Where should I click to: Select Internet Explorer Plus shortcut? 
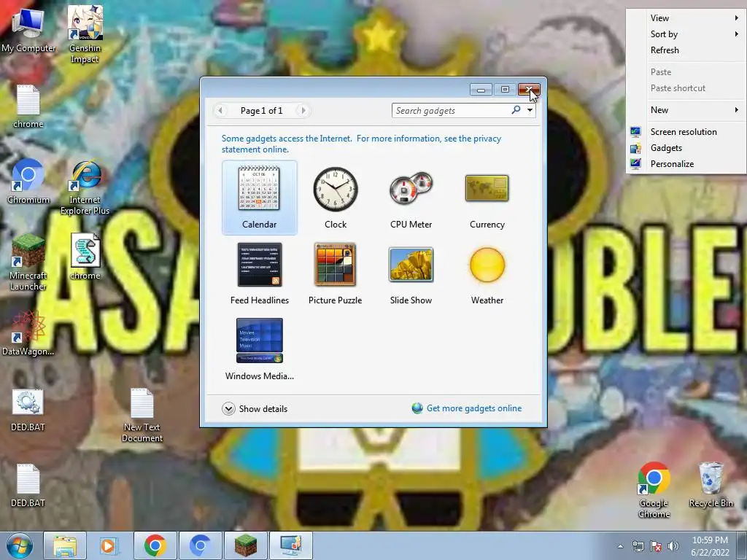[x=85, y=187]
